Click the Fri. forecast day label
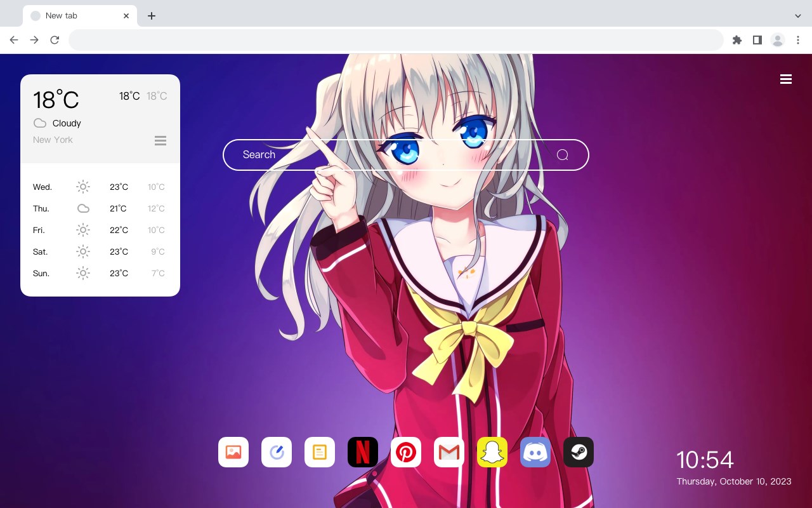812x508 pixels. 39,231
